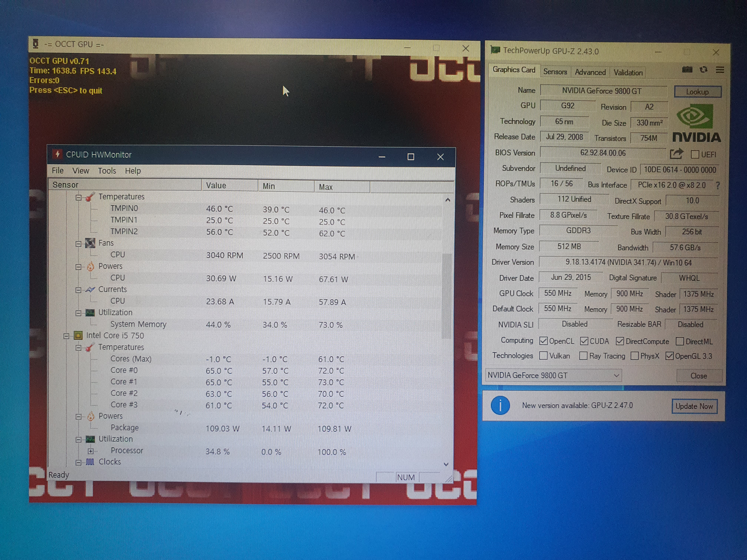This screenshot has height=560, width=747.
Task: Click the OCCT GPU window title icon
Action: pyautogui.click(x=36, y=44)
